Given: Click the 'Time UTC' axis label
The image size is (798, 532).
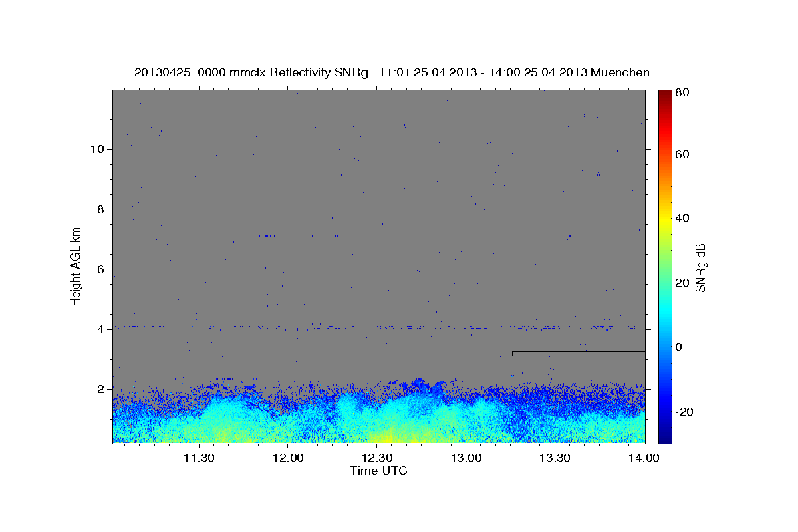Looking at the screenshot, I should click(x=378, y=471).
